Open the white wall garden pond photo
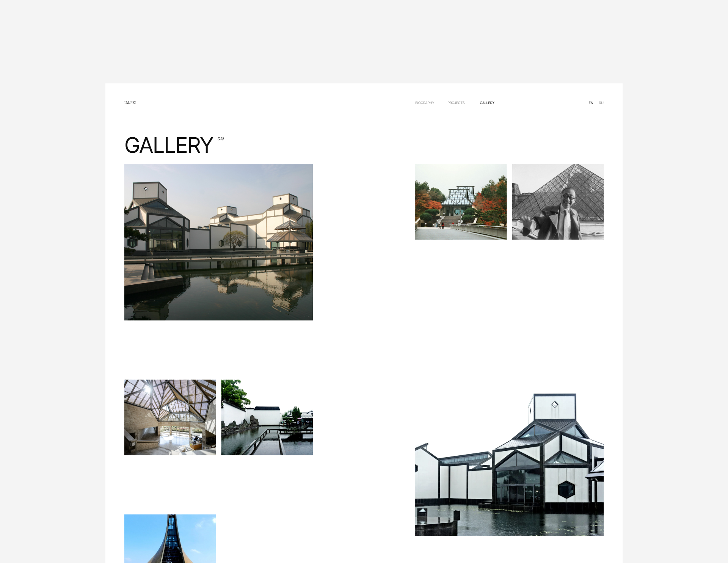This screenshot has height=563, width=728. point(267,417)
